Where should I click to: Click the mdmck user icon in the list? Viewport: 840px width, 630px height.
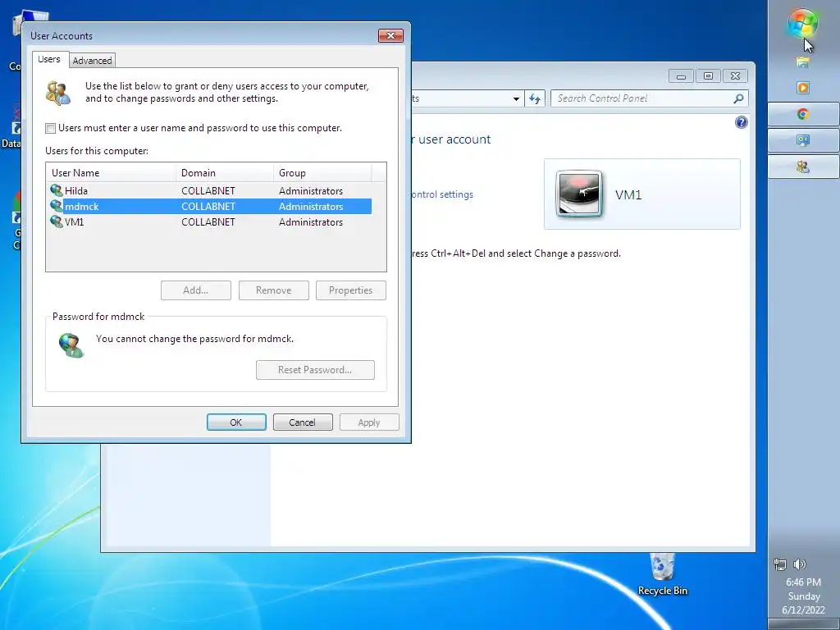(x=57, y=206)
